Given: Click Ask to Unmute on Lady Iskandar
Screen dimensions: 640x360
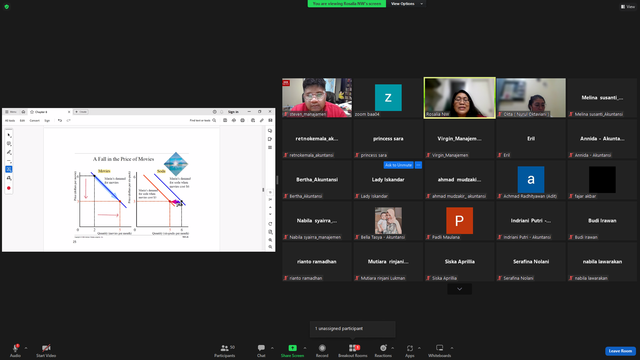Looking at the screenshot, I should [x=398, y=165].
